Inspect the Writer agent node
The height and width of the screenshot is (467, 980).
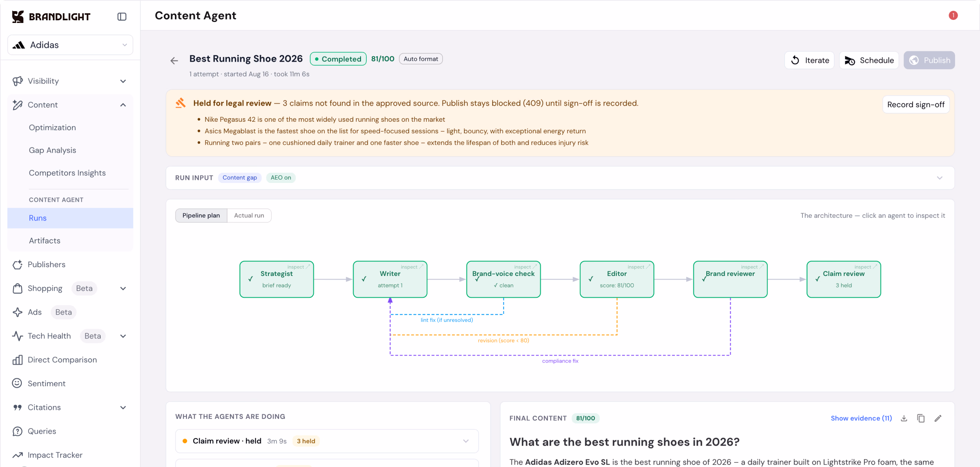390,279
